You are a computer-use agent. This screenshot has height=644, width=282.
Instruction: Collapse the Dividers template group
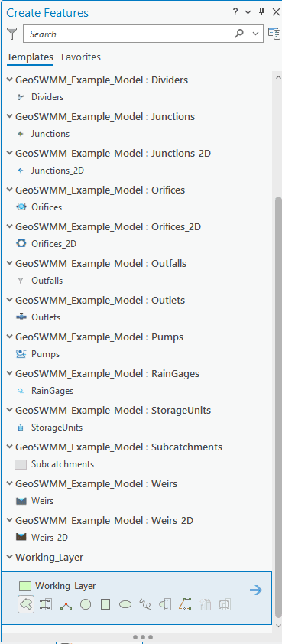[x=10, y=80]
